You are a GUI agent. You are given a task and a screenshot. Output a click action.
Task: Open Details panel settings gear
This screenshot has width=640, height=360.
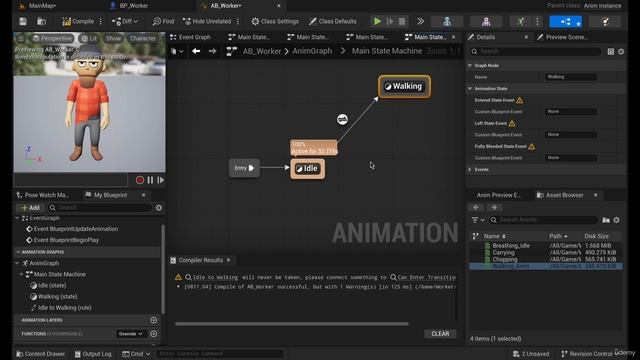tap(621, 51)
